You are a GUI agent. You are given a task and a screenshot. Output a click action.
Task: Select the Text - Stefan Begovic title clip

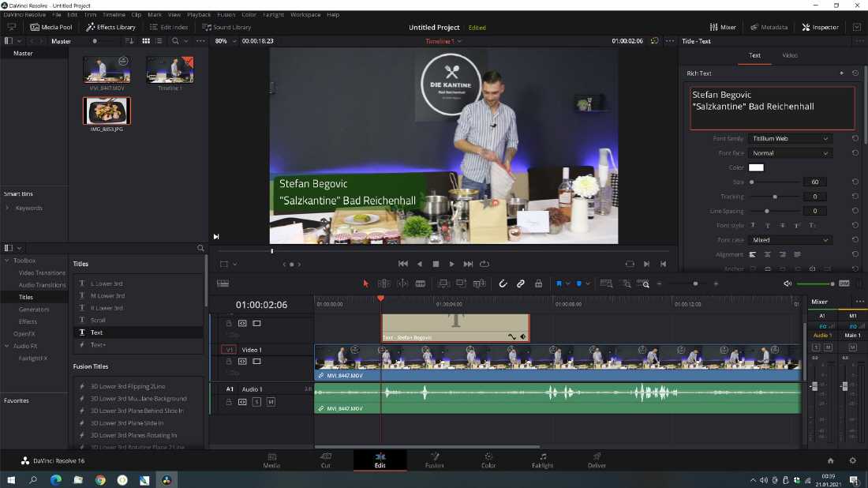click(x=455, y=328)
